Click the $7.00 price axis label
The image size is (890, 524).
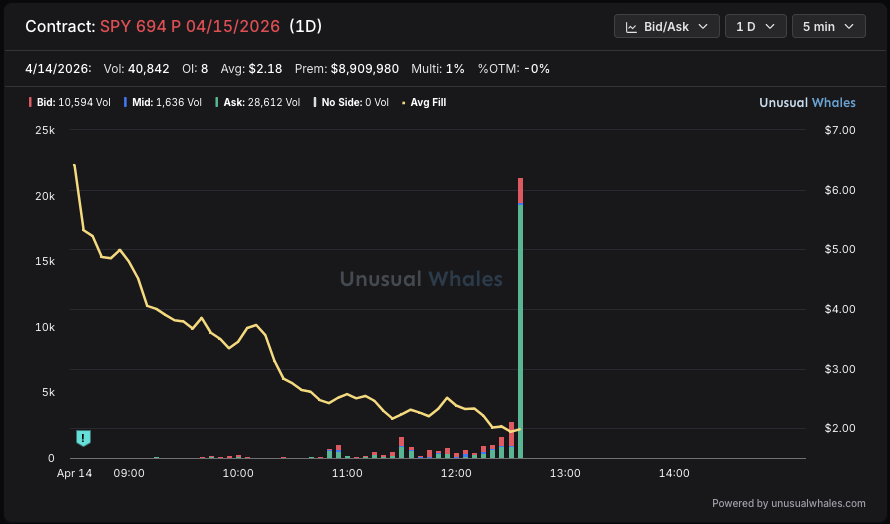pos(840,130)
